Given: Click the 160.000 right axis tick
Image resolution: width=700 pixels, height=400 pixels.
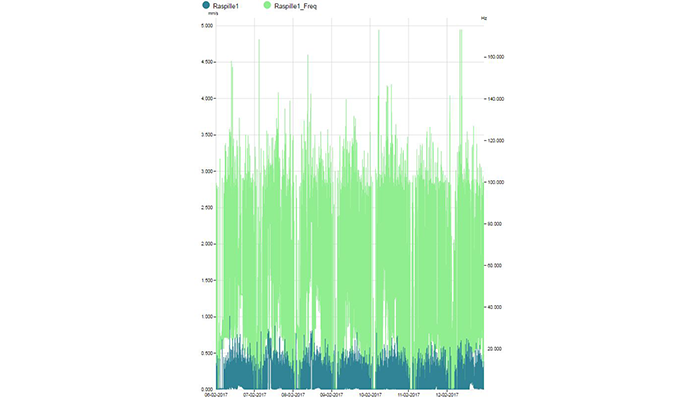Looking at the screenshot, I should point(494,57).
